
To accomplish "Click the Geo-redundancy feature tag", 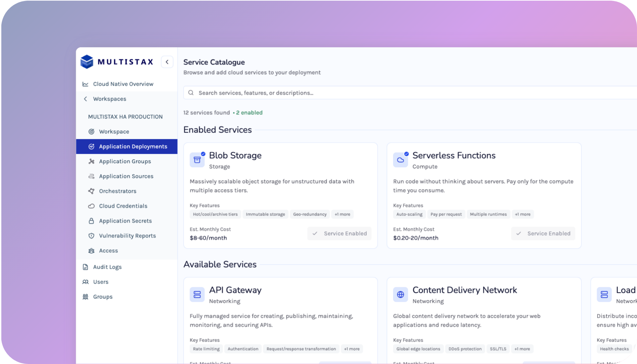I will tap(310, 214).
